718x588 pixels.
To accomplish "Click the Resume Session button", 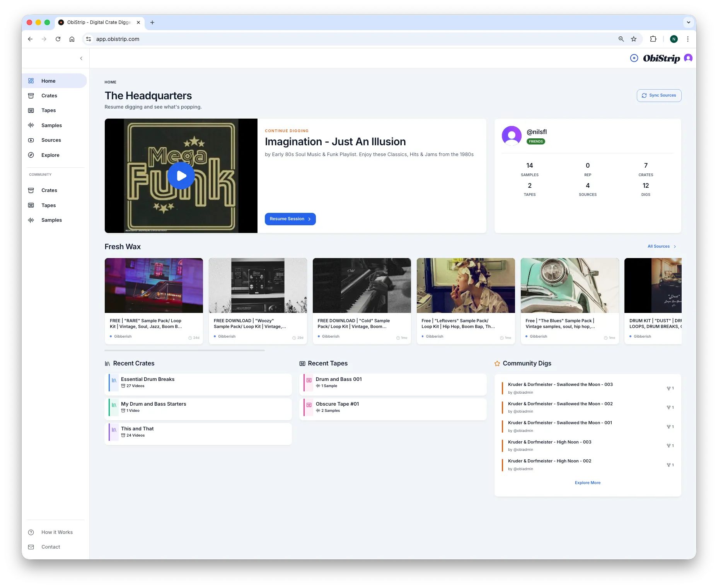I will (290, 219).
